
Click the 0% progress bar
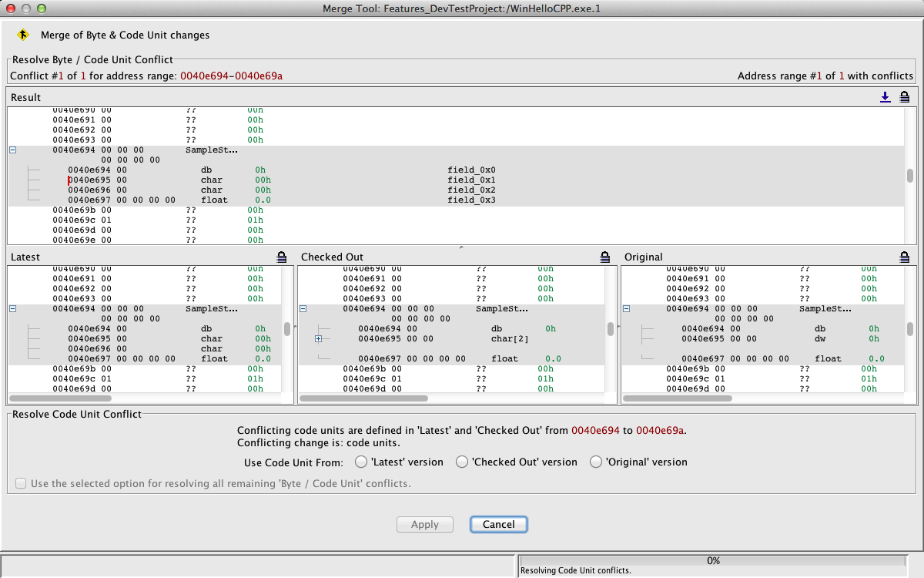712,561
